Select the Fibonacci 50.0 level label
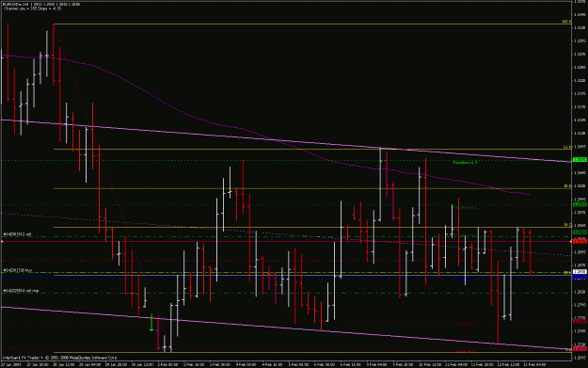Screen dimensions: 588x368 coord(567,186)
